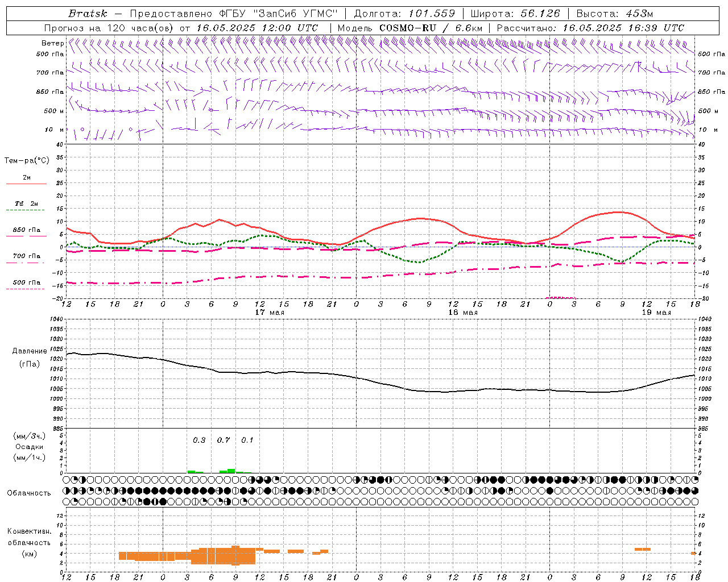Click precipitation value "0.7"
The height and width of the screenshot is (582, 728).
(224, 440)
